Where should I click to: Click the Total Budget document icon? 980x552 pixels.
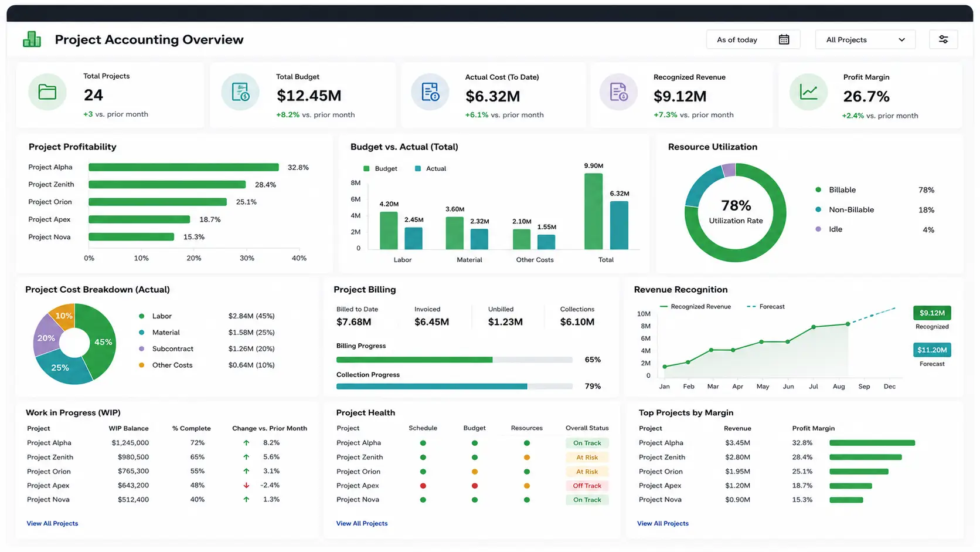click(240, 92)
